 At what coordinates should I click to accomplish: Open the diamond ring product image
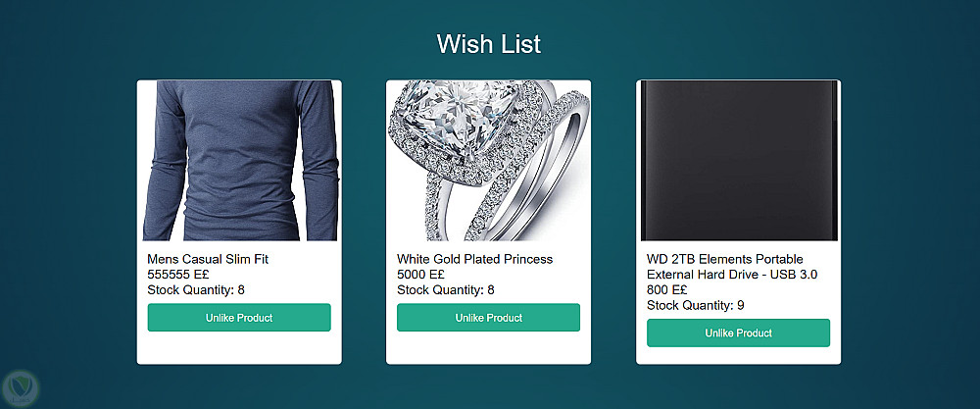tap(488, 160)
